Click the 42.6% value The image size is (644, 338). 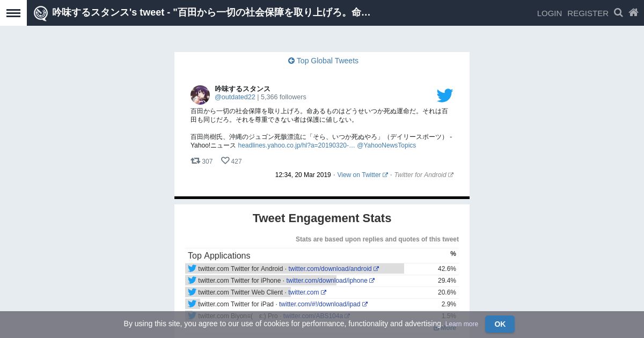447,269
